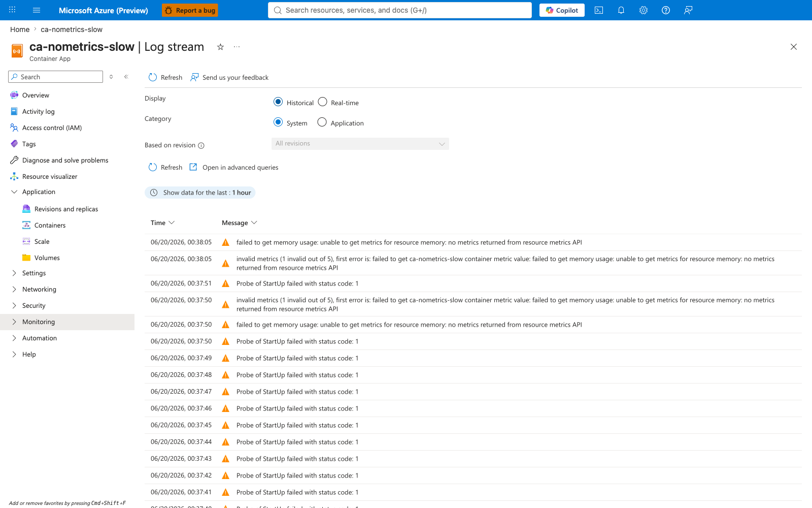Screen dimensions: 812x508
Task: Click timestamp 06/20/2026, 00:37:45
Action: coord(181,425)
